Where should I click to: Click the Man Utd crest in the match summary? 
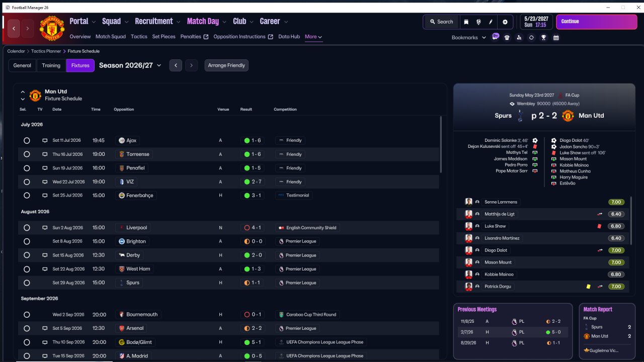(x=568, y=116)
